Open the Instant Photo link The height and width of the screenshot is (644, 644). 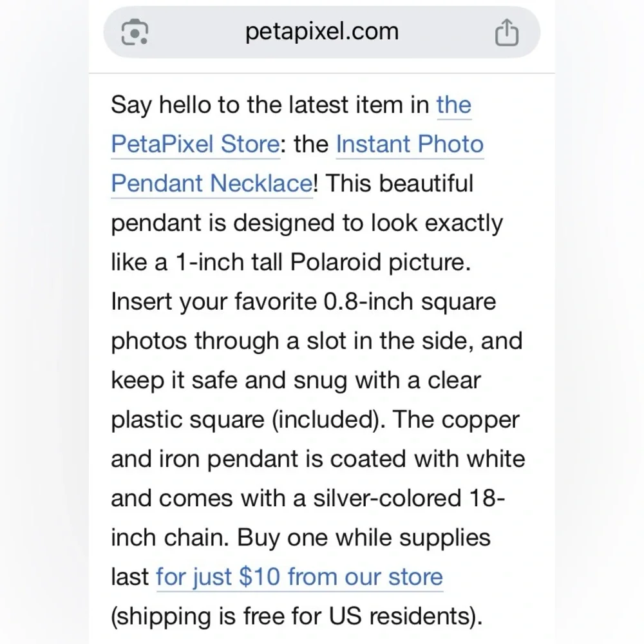point(410,144)
